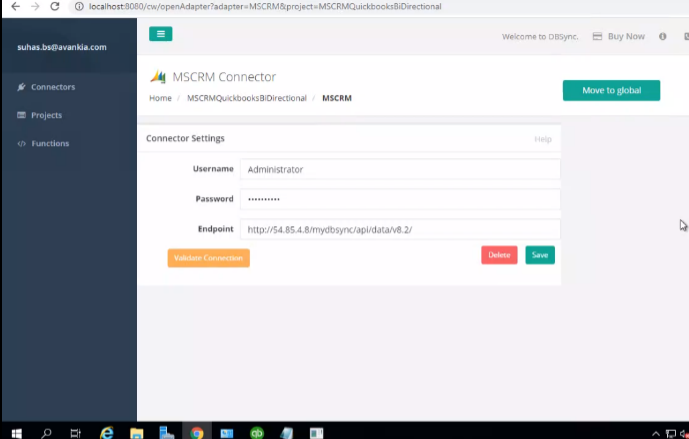Screen dimensions: 689x439
Task: Open Chrome from the Windows taskbar
Action: pyautogui.click(x=197, y=432)
